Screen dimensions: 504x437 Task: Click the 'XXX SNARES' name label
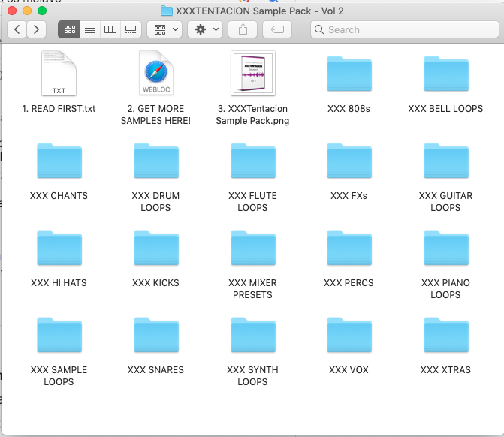pyautogui.click(x=155, y=370)
